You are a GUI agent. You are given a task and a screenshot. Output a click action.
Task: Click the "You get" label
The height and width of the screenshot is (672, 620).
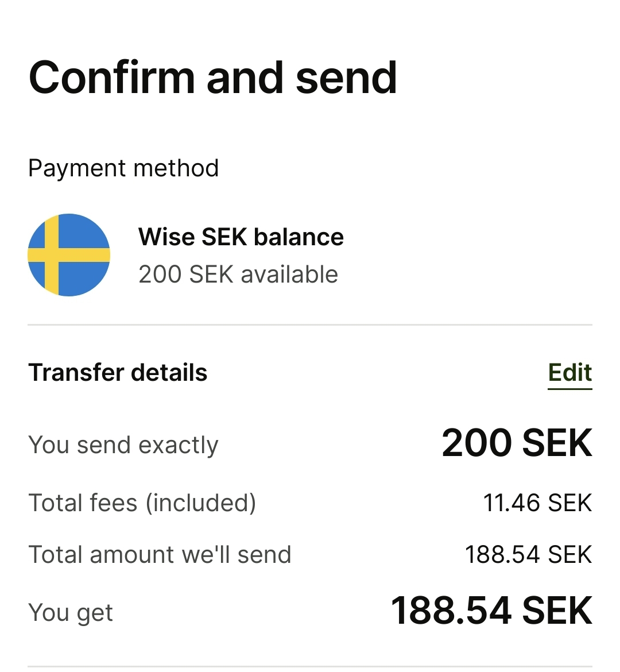pyautogui.click(x=71, y=612)
